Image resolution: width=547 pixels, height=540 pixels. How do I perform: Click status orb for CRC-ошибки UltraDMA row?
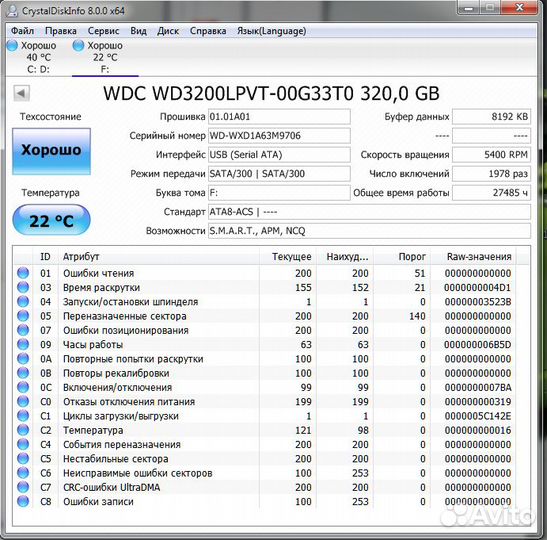(x=23, y=487)
